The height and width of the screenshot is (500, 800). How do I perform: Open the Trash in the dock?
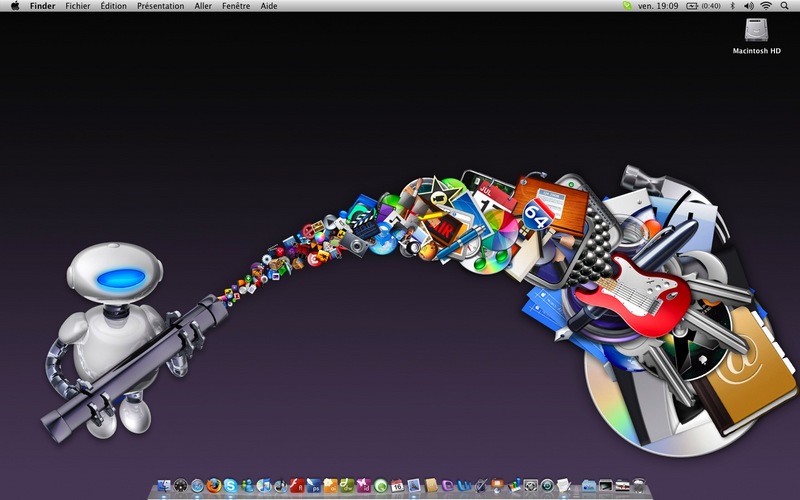[x=639, y=485]
